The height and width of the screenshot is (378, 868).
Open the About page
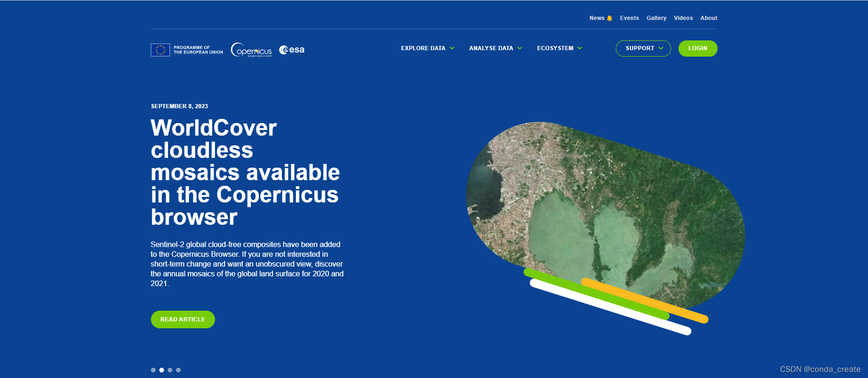pyautogui.click(x=709, y=18)
